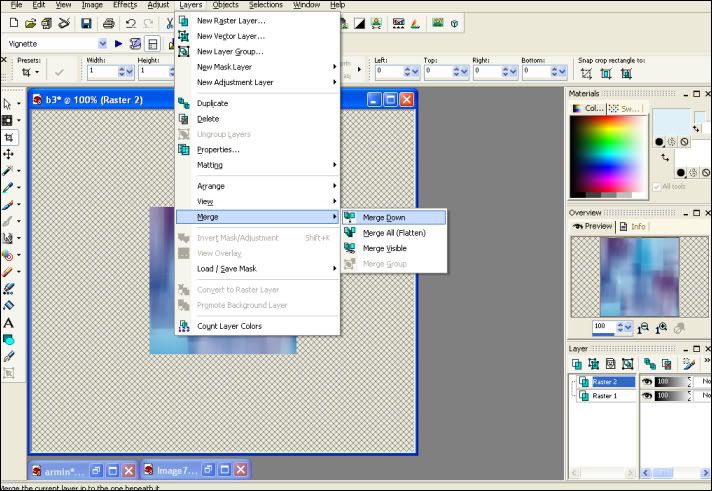Click the Open folder icon

[30, 23]
